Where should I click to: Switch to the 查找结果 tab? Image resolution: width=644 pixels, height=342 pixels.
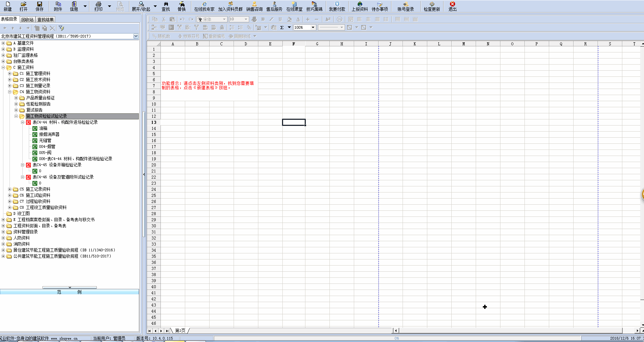[45, 20]
